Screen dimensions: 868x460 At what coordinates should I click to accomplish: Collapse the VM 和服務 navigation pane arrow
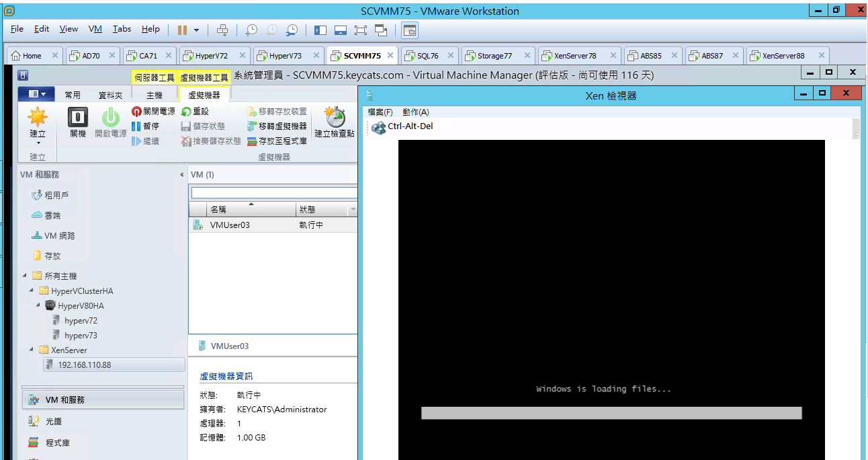(181, 175)
